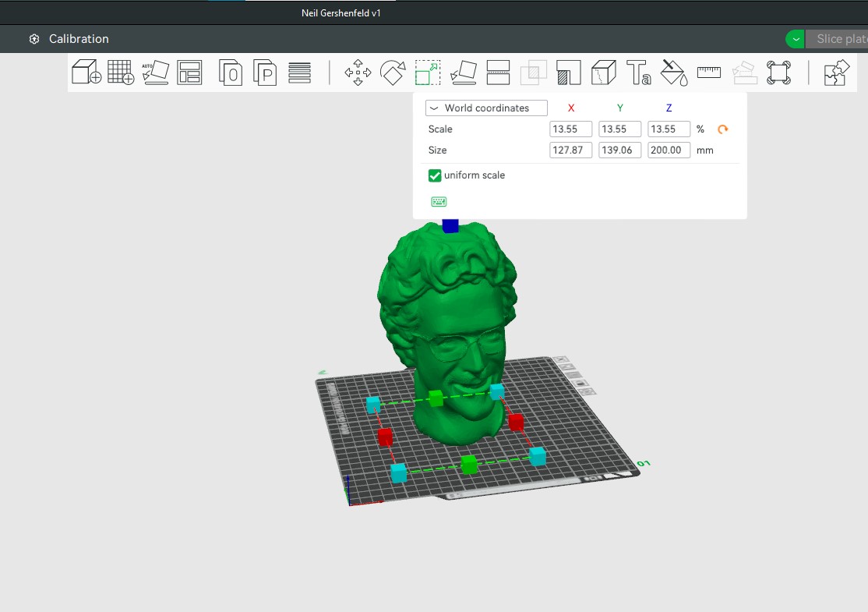Click the Scale X percentage field
This screenshot has width=868, height=612.
point(570,129)
